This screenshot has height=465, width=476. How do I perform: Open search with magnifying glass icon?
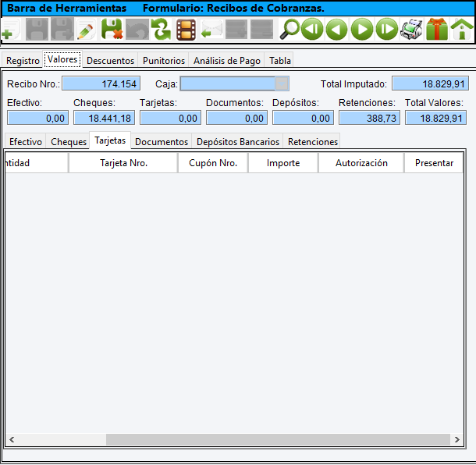[290, 30]
